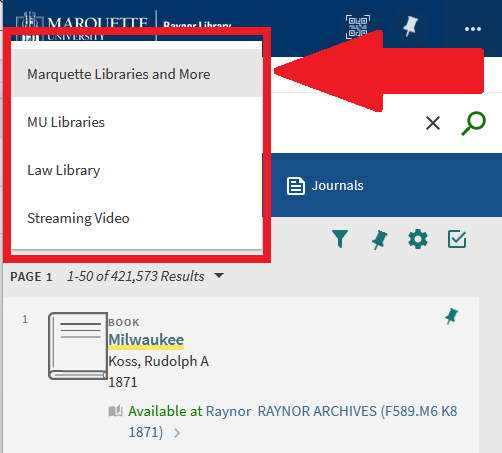Expand availability details chevron after call number

(177, 433)
